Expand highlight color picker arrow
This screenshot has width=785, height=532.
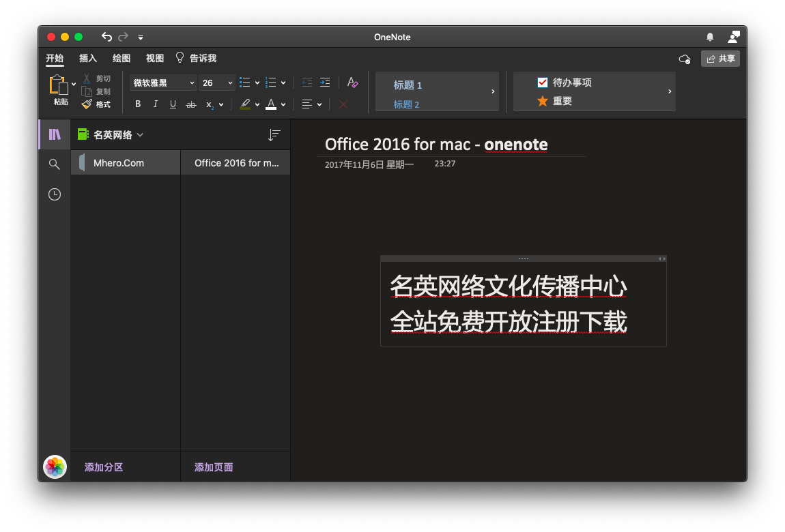click(257, 104)
